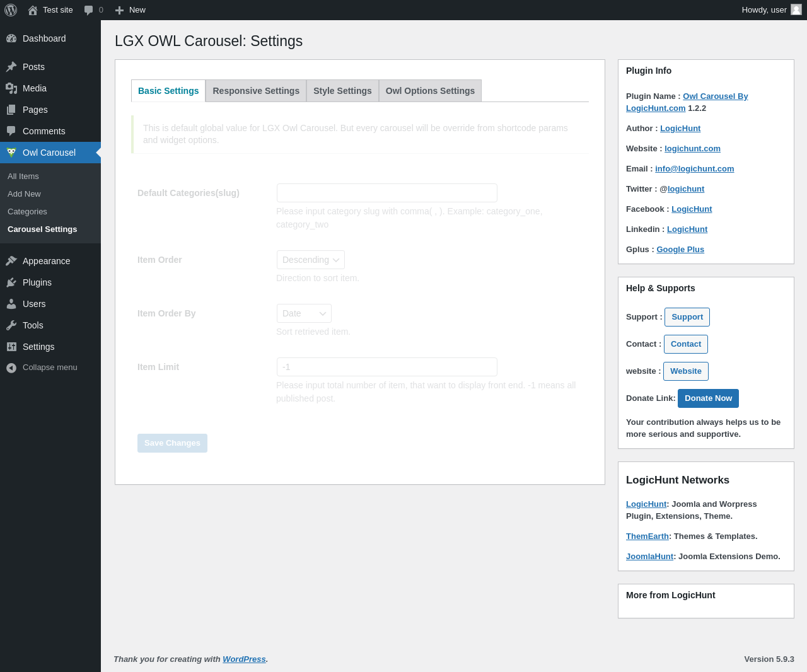Open the JoomlaHunt link
The image size is (807, 672).
click(x=650, y=557)
